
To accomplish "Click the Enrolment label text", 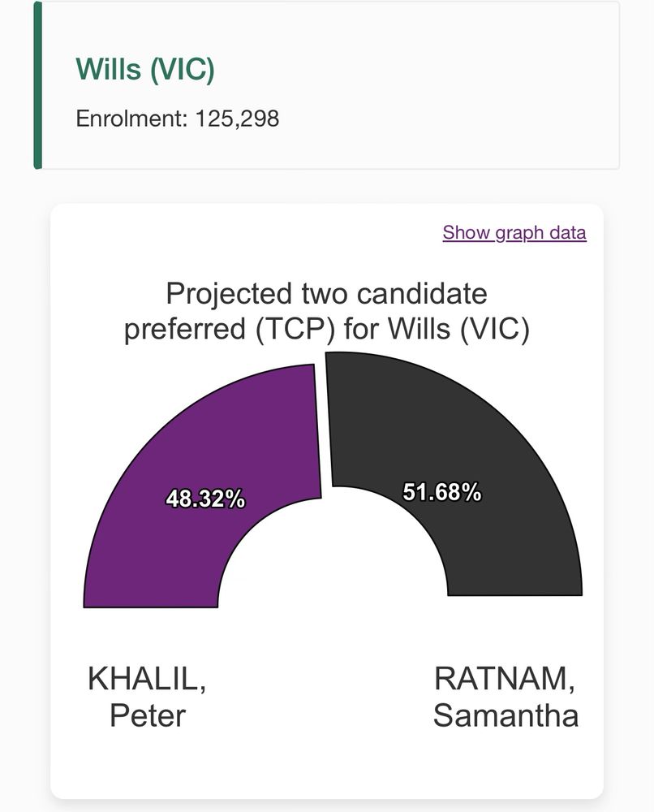I will (x=132, y=119).
